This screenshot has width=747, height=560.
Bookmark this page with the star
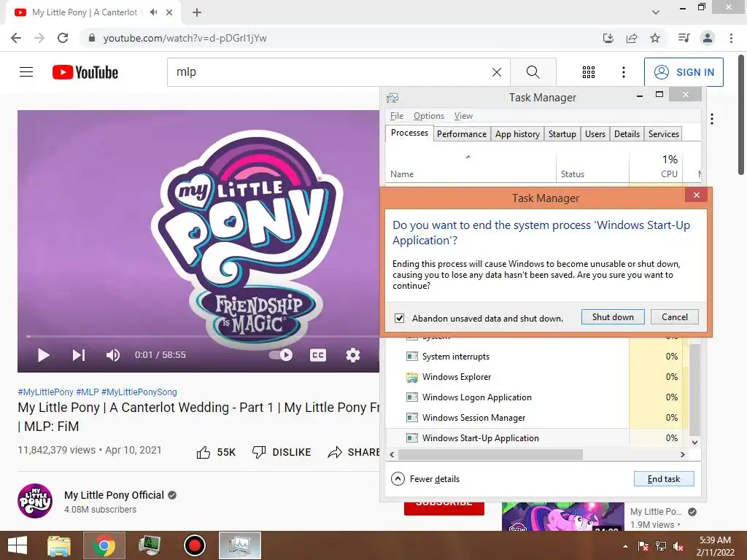(x=655, y=38)
